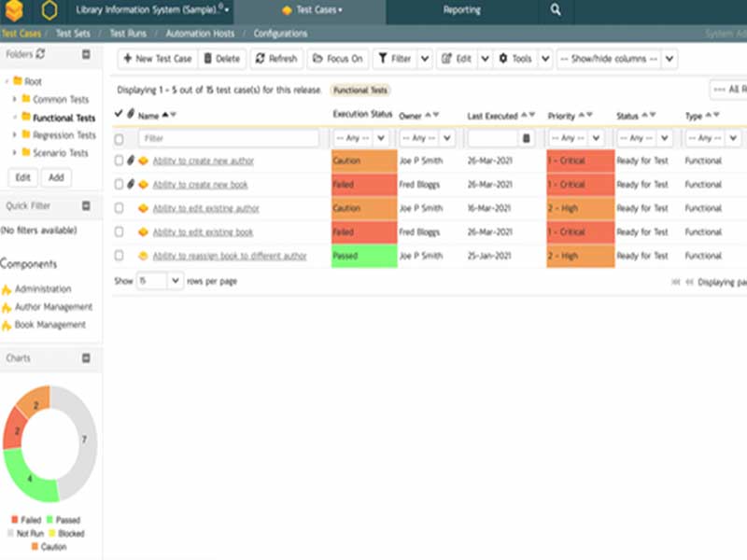The height and width of the screenshot is (560, 747).
Task: Switch to Test Runs in the breadcrumb menu
Action: [127, 34]
